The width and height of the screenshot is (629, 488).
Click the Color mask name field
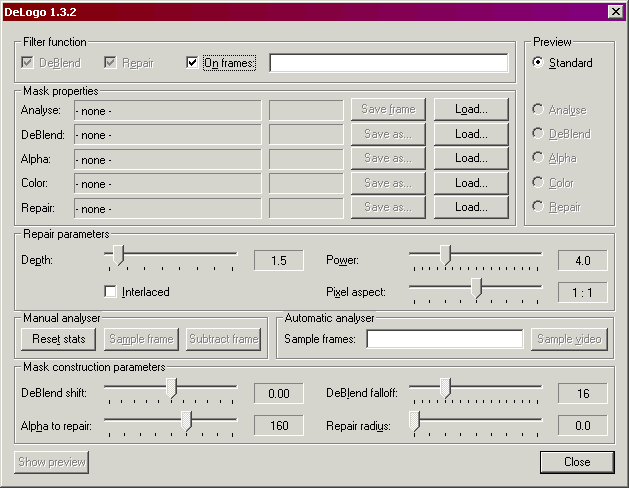(168, 183)
